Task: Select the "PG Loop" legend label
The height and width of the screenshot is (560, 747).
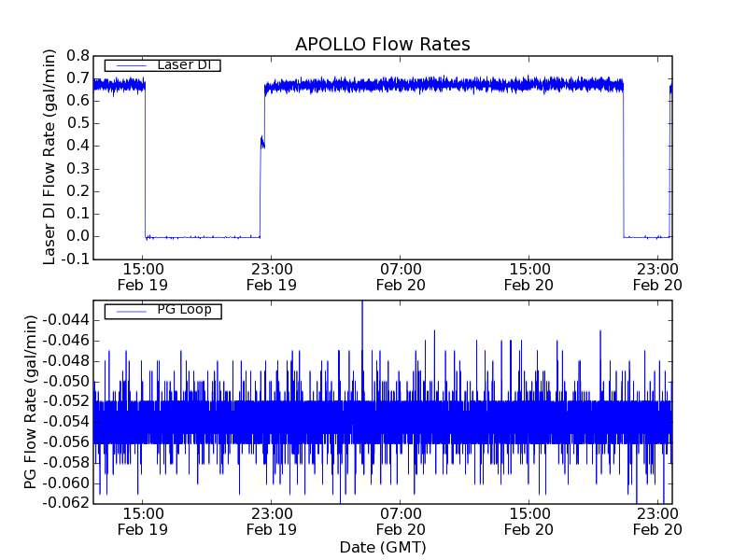Action: (x=184, y=310)
